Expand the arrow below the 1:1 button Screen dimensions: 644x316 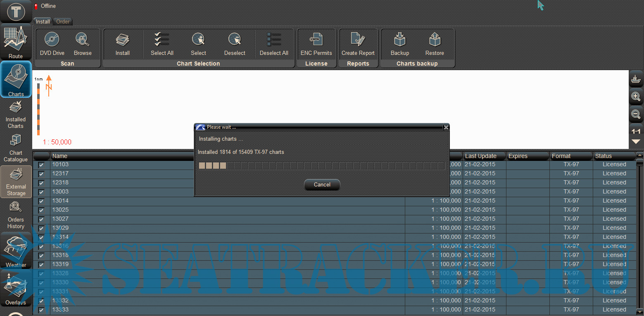(x=636, y=141)
